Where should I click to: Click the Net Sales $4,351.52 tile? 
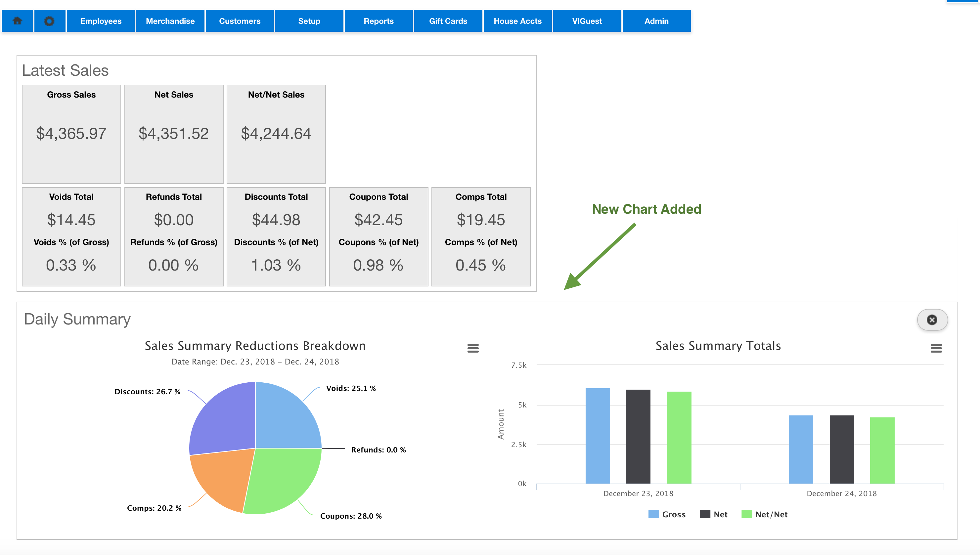[x=174, y=134]
